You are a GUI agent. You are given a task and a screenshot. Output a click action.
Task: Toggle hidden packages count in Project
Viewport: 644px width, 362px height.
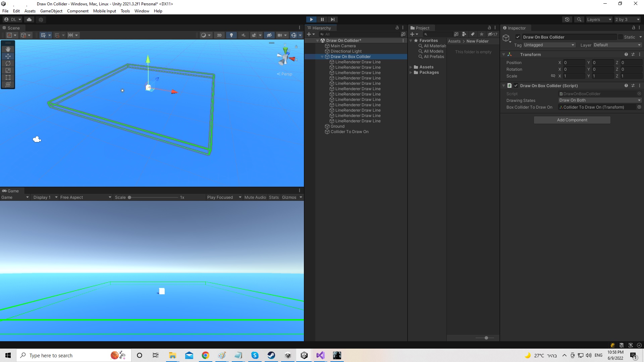pos(493,34)
